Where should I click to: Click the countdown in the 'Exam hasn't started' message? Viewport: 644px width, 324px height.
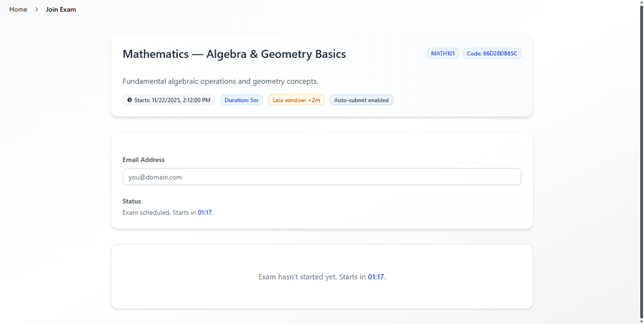[376, 277]
